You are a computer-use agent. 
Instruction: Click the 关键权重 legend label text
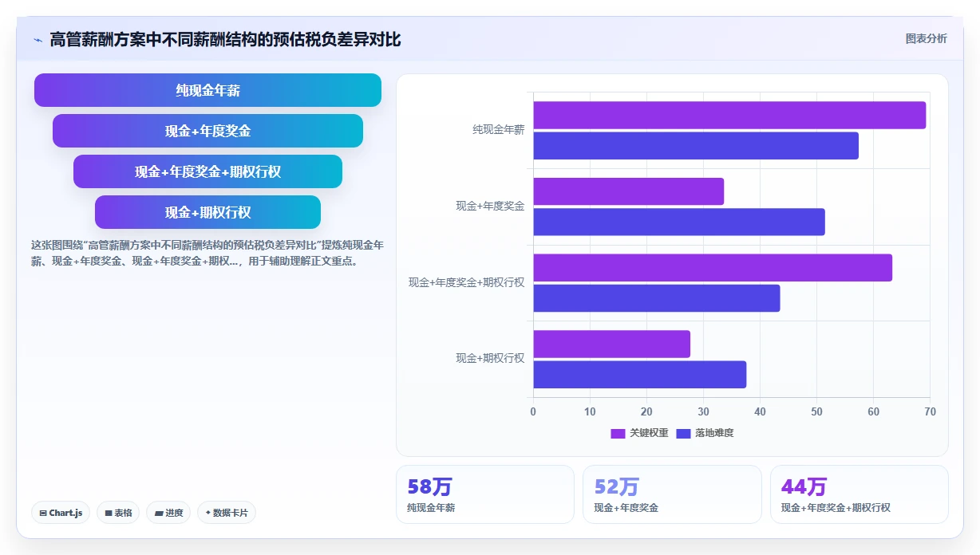(x=649, y=433)
